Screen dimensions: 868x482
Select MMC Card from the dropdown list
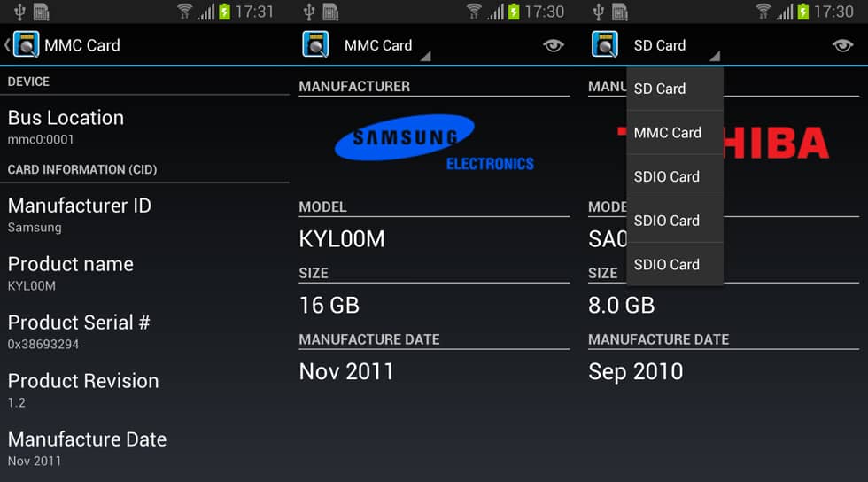[675, 133]
